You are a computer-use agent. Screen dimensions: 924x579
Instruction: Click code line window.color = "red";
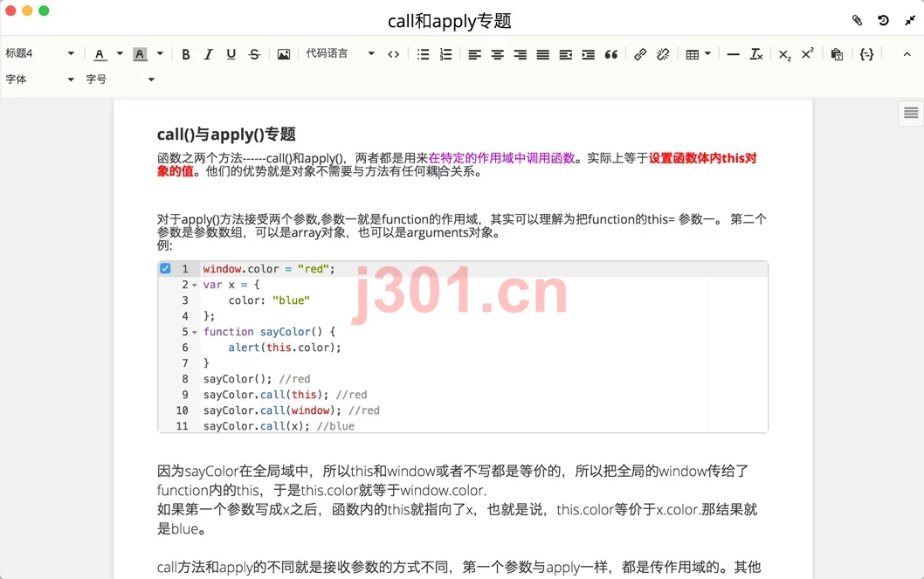pos(269,269)
